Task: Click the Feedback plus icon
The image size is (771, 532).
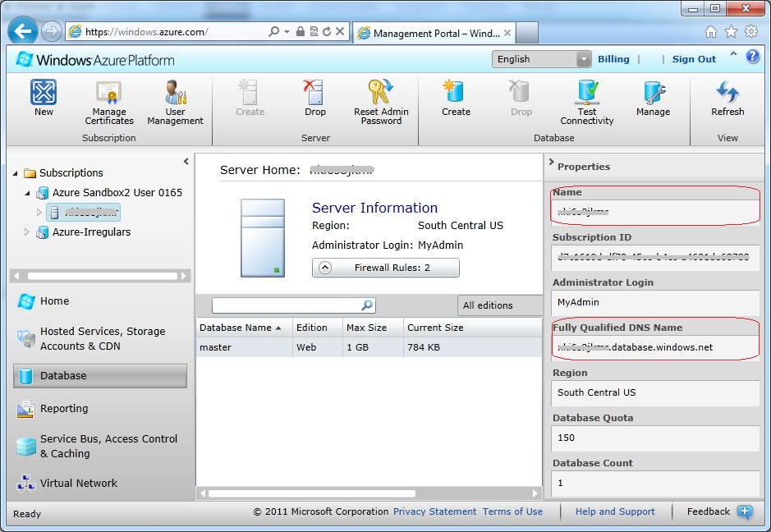Action: pos(745,511)
